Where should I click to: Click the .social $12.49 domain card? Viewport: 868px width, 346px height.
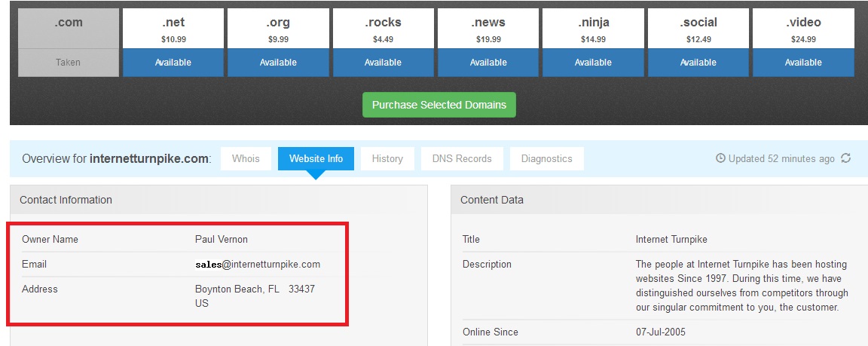coord(698,29)
